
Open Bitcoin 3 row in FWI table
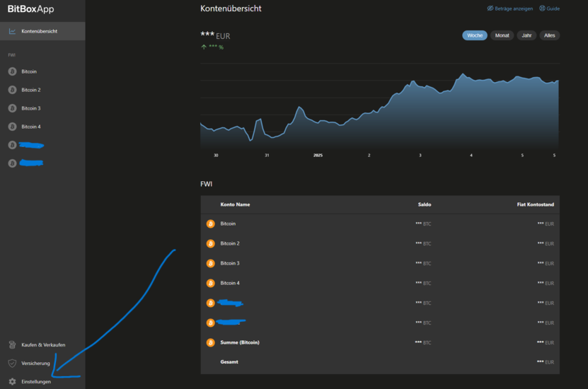pos(380,263)
